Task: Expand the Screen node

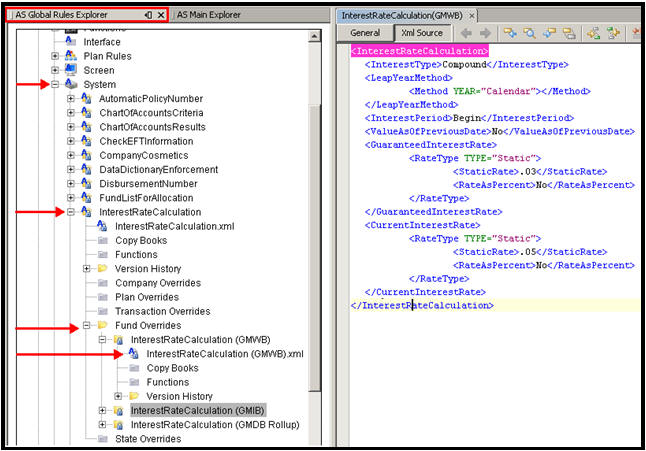Action: [x=55, y=70]
